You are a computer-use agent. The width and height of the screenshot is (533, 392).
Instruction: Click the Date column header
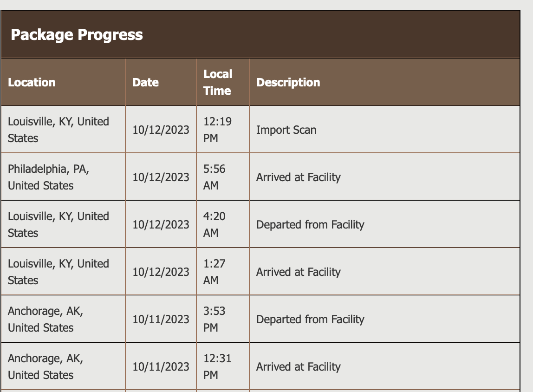pyautogui.click(x=145, y=83)
